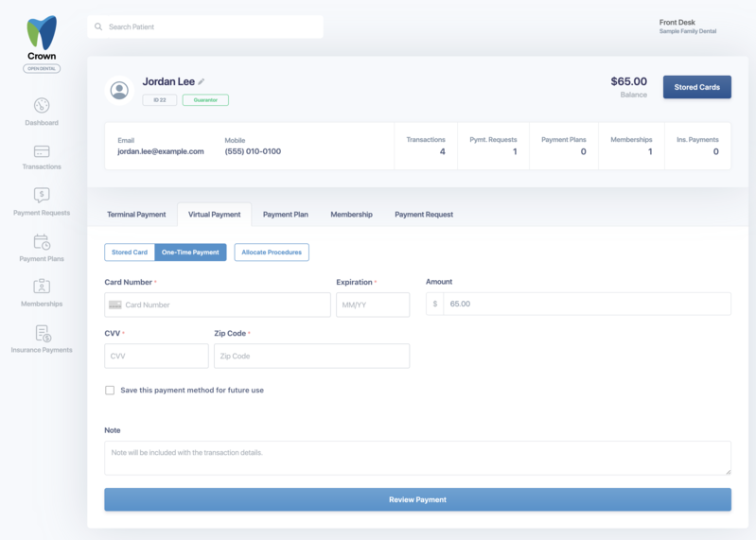Click the Guarantor badge
Image resolution: width=756 pixels, height=540 pixels.
[205, 100]
